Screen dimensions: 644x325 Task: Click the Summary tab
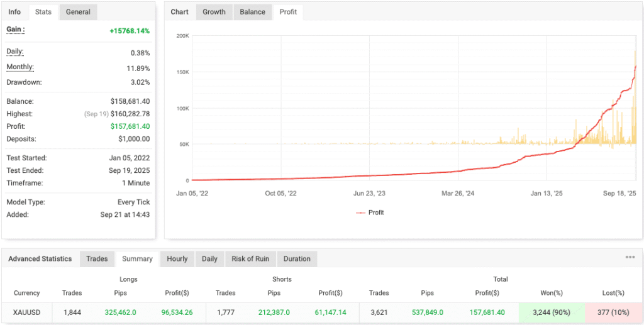137,259
